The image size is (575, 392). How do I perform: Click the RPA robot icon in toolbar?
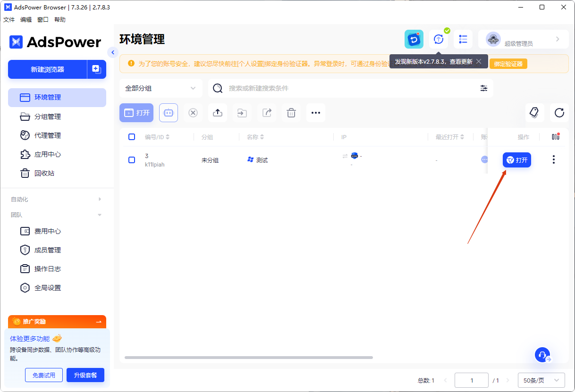tap(169, 113)
